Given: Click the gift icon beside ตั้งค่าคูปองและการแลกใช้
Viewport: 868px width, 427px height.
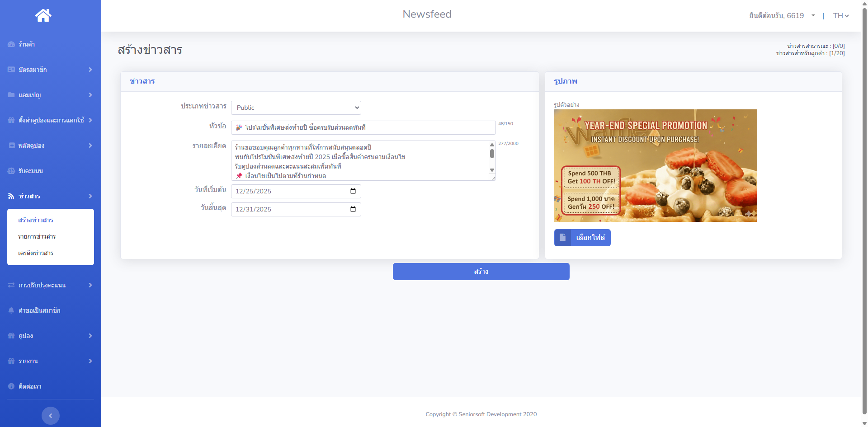Looking at the screenshot, I should click(x=11, y=120).
